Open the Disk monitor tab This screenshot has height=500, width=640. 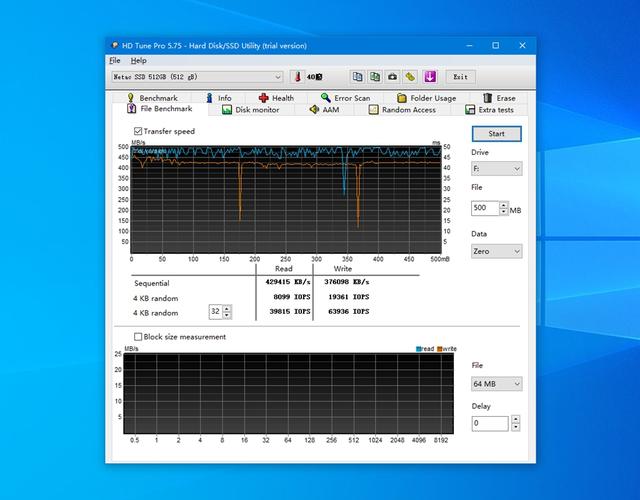tap(251, 110)
